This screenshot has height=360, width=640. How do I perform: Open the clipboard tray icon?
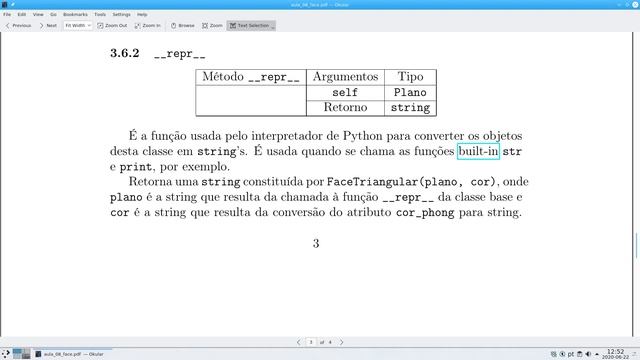pos(579,354)
